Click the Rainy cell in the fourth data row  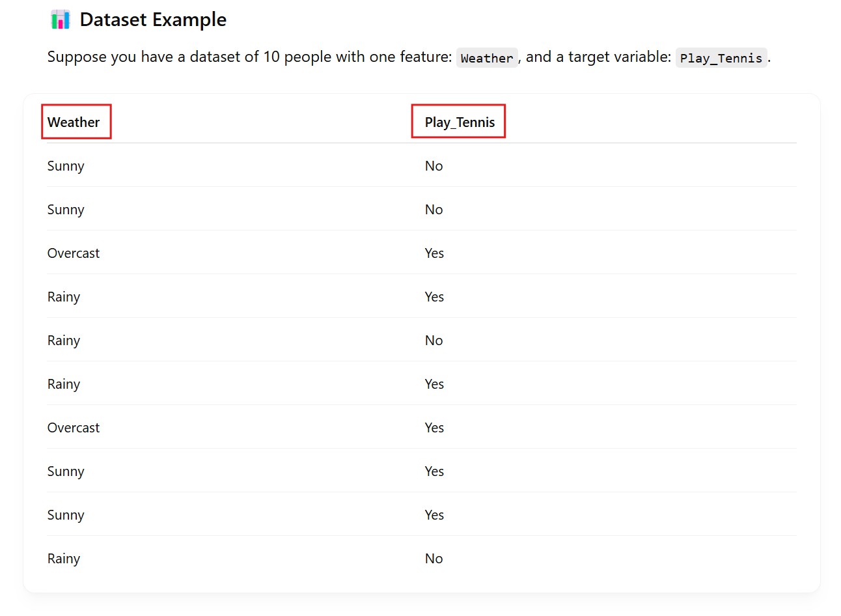[64, 297]
